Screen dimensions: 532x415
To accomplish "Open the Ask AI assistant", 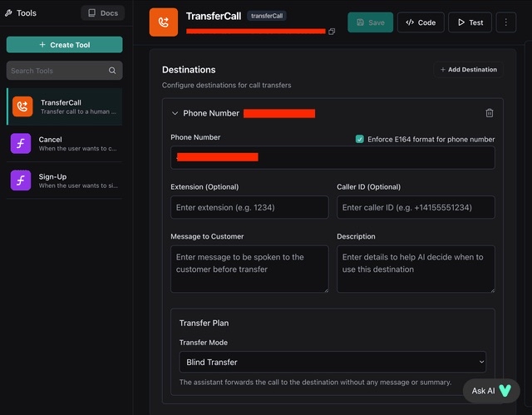I will [491, 391].
